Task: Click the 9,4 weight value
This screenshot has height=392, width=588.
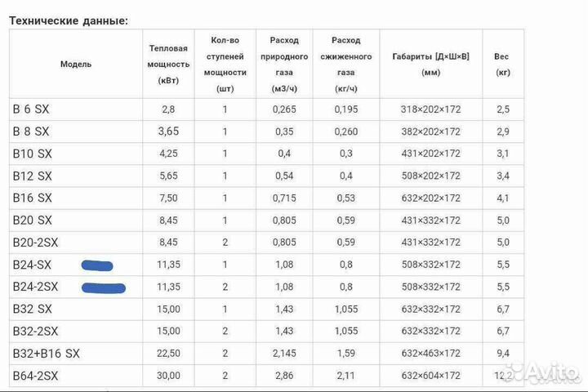Action: coord(503,353)
